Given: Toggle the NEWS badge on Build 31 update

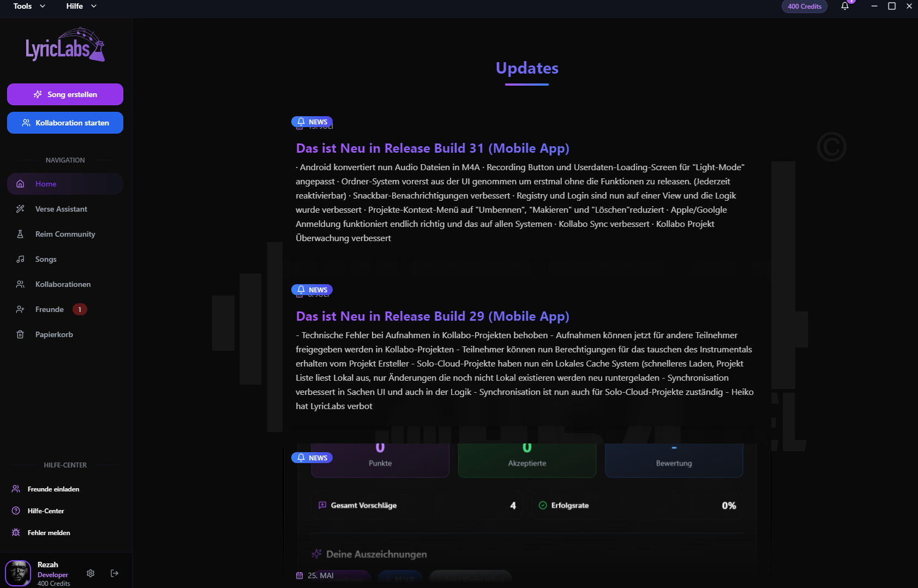Looking at the screenshot, I should (x=311, y=122).
